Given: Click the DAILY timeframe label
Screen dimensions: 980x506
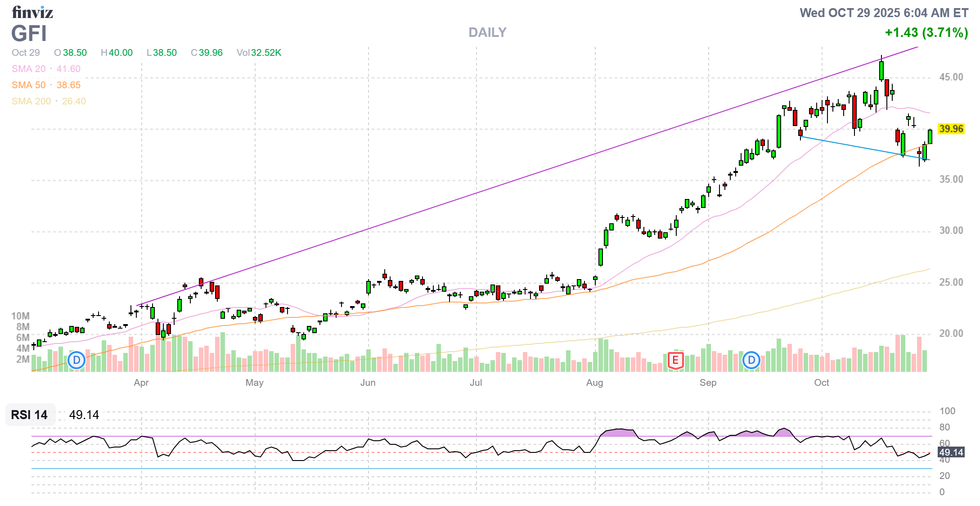Looking at the screenshot, I should point(487,32).
